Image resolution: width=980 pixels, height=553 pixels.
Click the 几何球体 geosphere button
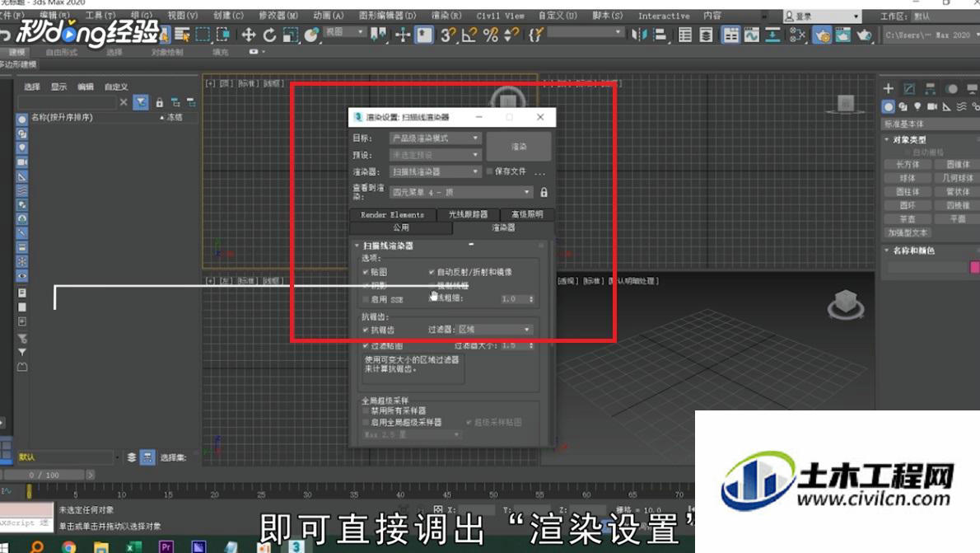coord(957,178)
